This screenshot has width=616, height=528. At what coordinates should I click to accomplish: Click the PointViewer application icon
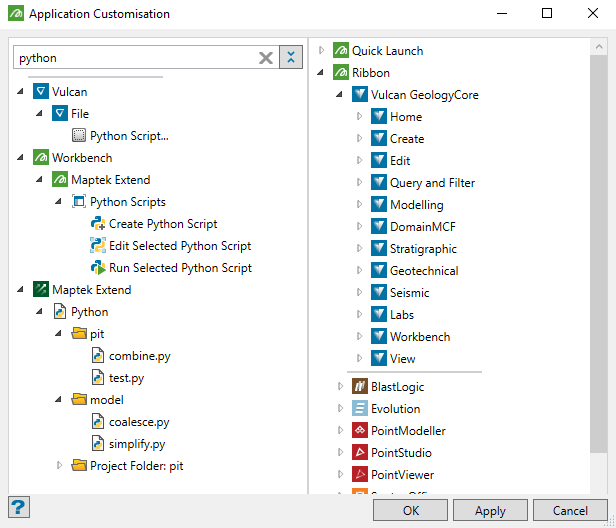click(359, 475)
